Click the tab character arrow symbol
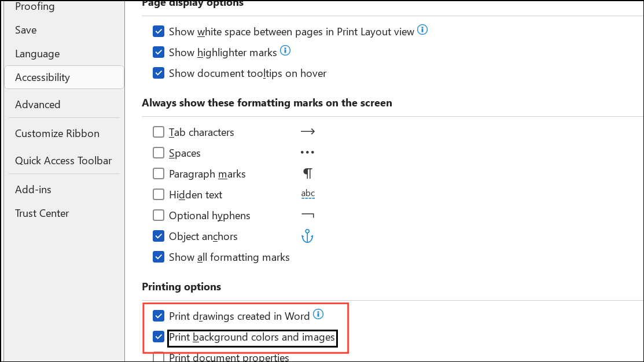 [x=307, y=131]
